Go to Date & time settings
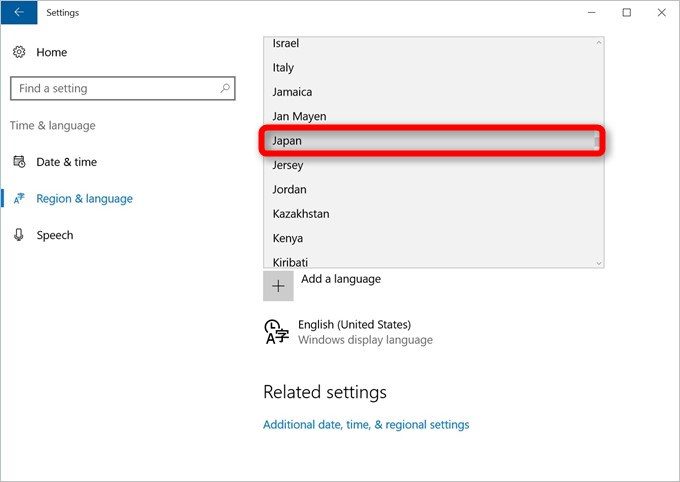680x482 pixels. [66, 162]
